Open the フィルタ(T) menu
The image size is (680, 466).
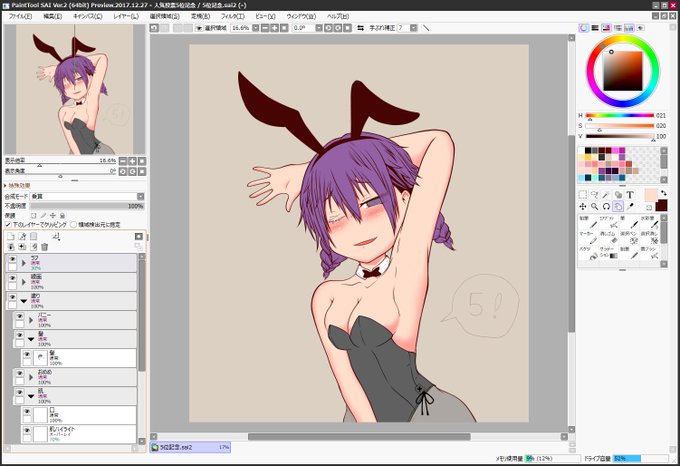click(x=232, y=16)
